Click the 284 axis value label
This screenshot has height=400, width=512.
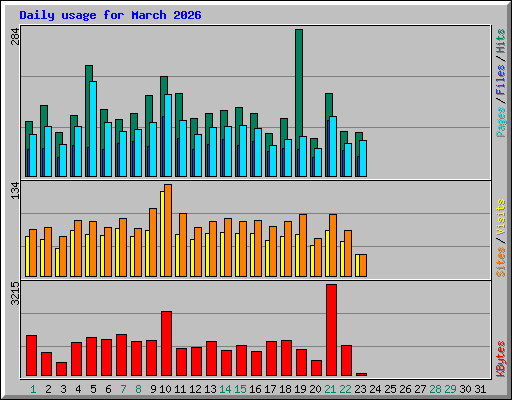(x=15, y=37)
